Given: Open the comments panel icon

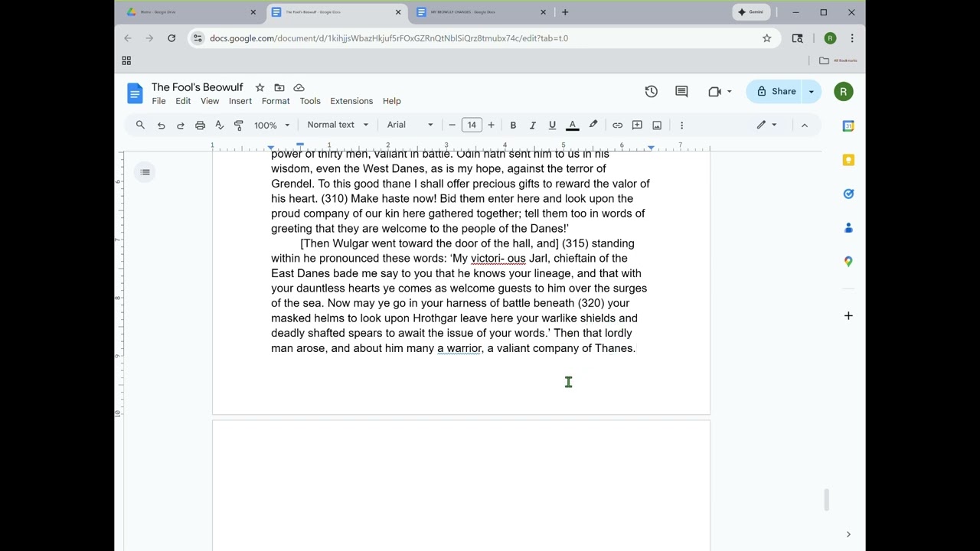Looking at the screenshot, I should (681, 92).
